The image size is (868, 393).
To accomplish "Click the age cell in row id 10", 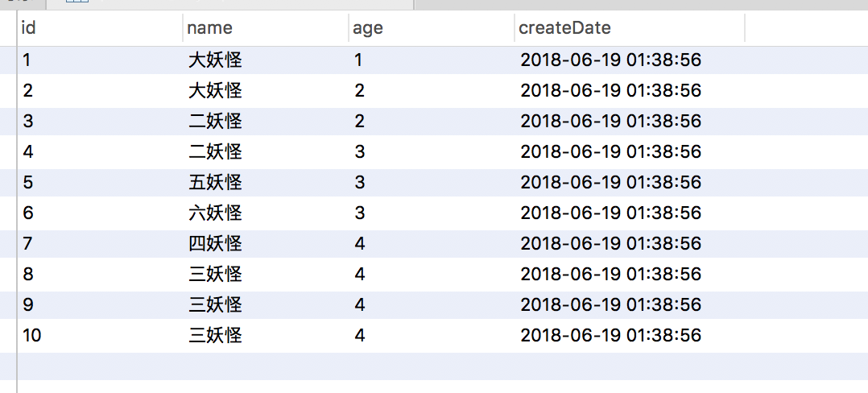I will [x=360, y=335].
